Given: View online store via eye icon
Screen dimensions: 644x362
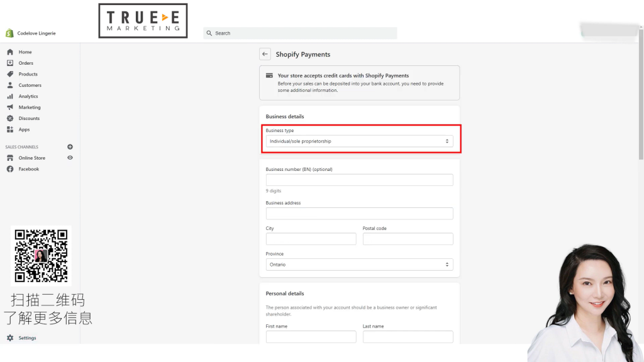Looking at the screenshot, I should coord(70,158).
